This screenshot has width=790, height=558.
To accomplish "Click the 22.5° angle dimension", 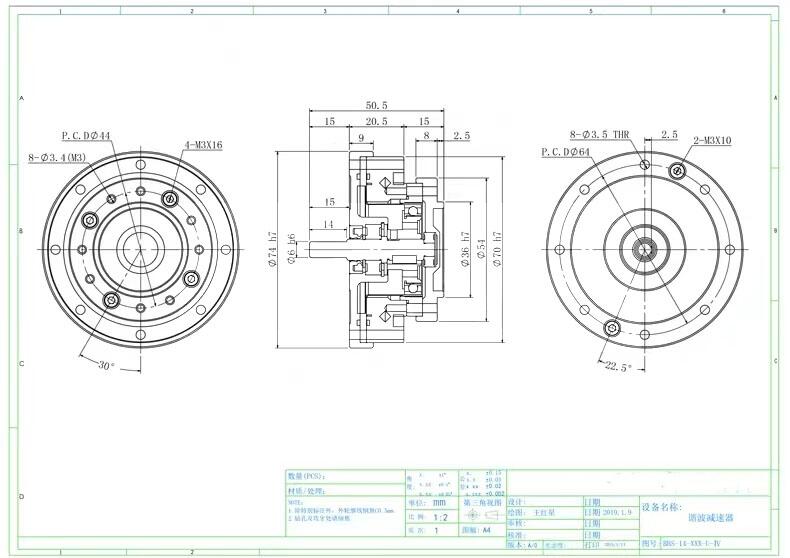I will tap(619, 367).
